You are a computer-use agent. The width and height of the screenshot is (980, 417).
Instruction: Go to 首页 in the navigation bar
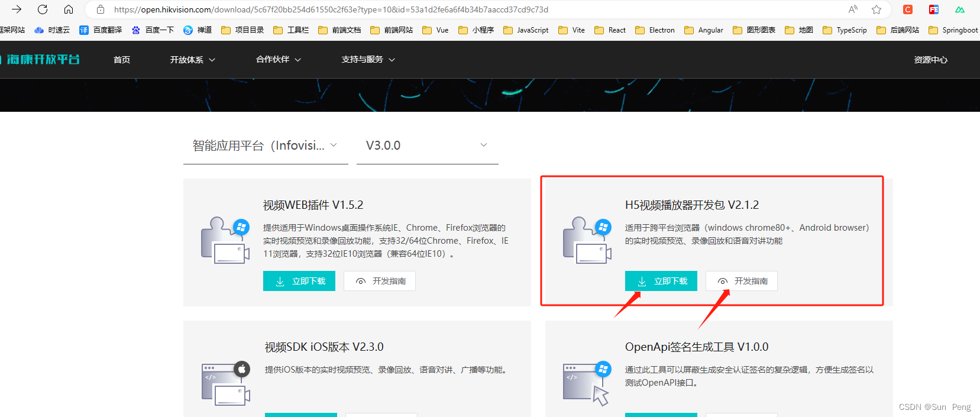pos(122,60)
